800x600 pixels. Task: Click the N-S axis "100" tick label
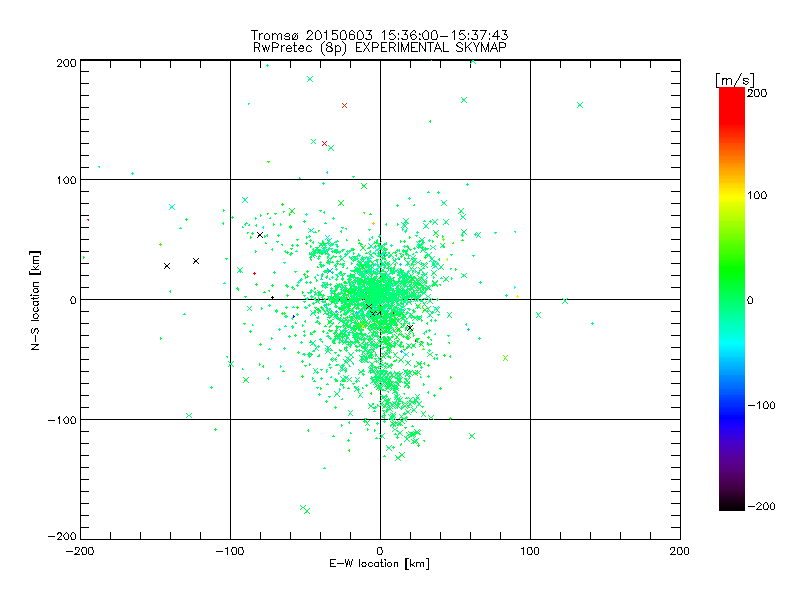point(66,180)
